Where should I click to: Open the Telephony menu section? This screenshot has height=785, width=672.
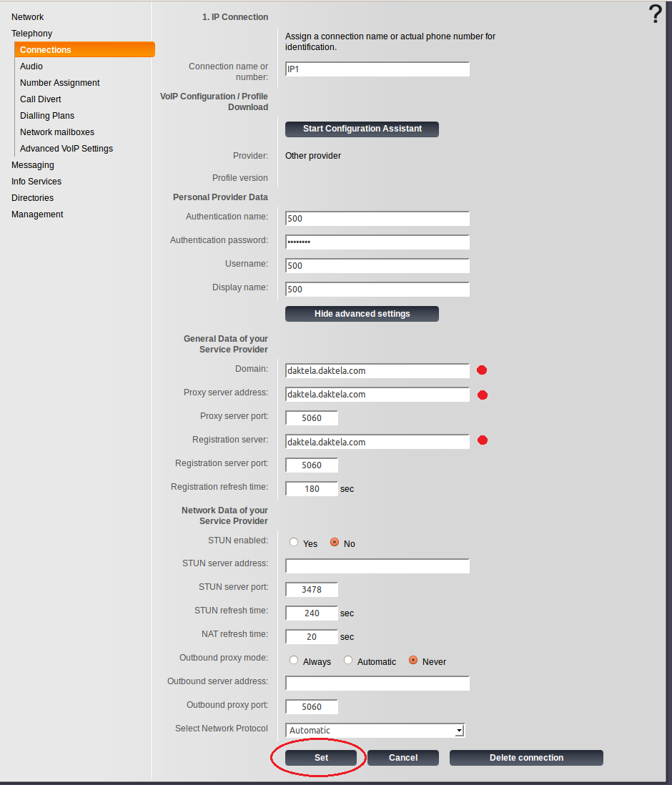[x=31, y=34]
